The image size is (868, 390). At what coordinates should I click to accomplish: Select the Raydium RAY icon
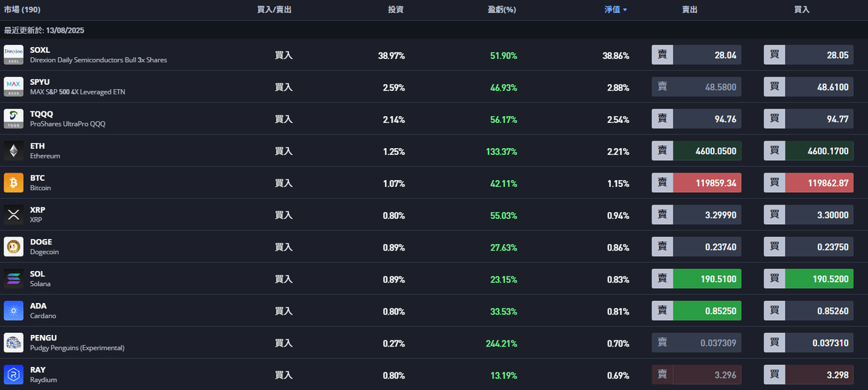(14, 374)
